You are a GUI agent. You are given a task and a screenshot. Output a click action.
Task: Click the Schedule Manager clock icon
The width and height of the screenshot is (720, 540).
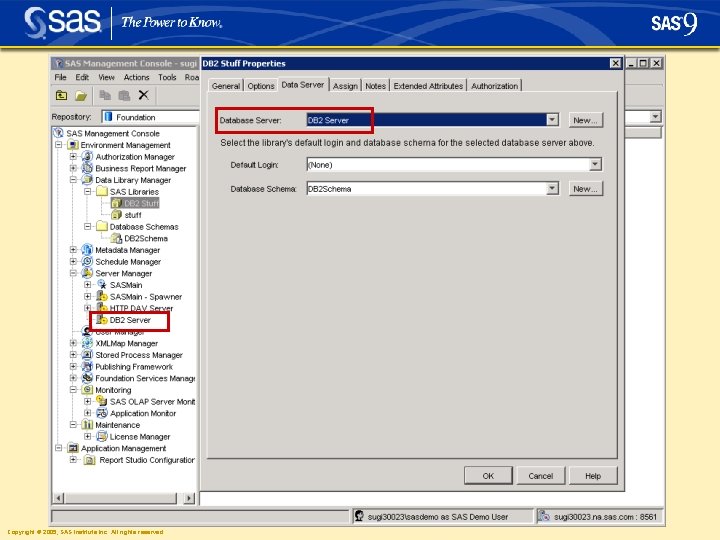coord(87,261)
